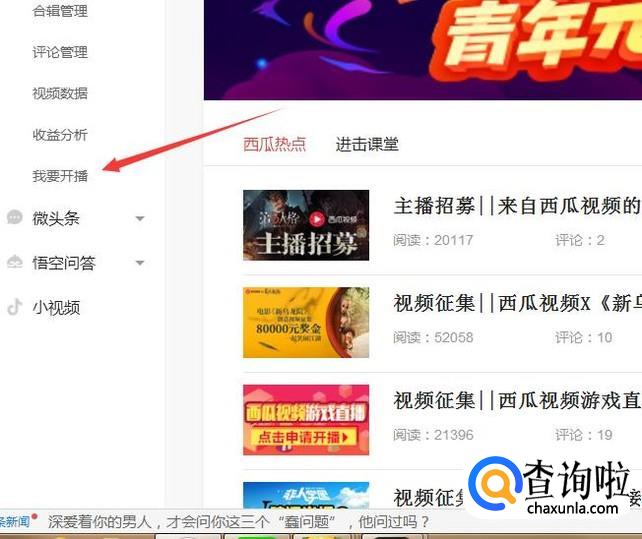Open the 微头条 section label

pos(56,218)
